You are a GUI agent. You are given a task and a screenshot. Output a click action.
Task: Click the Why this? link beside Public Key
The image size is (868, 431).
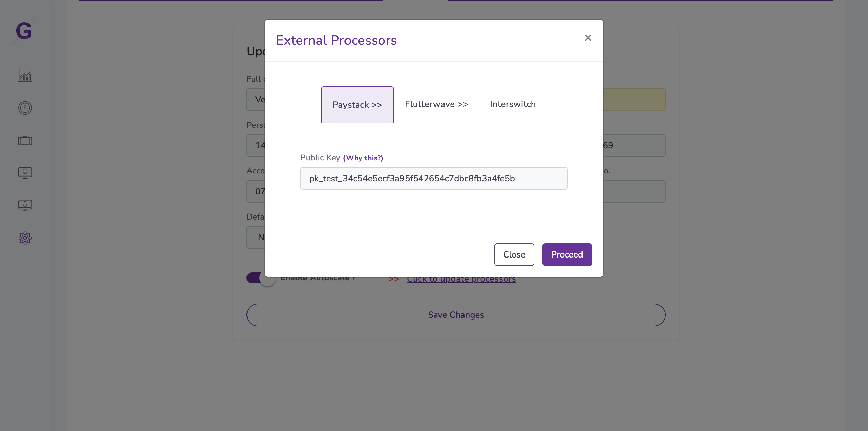363,158
